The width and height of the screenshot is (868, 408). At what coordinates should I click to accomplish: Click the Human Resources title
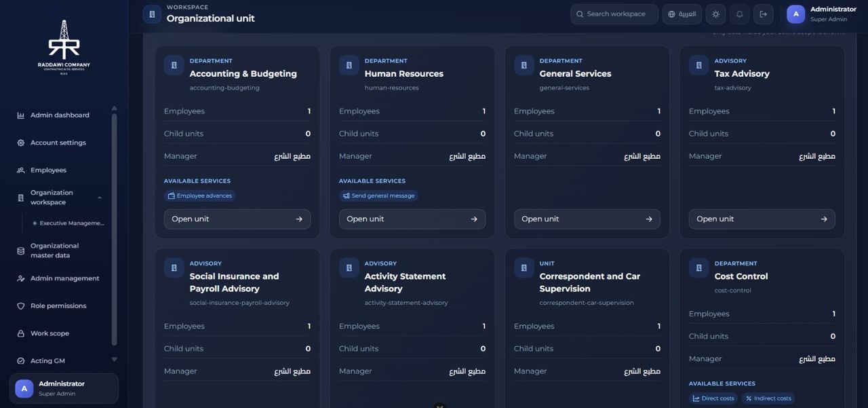pos(403,73)
